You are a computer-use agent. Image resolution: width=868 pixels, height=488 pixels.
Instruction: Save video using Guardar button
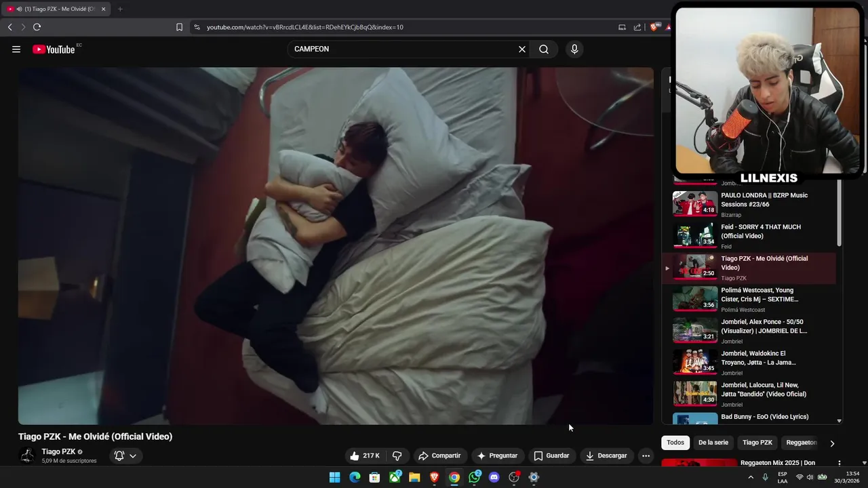(551, 455)
